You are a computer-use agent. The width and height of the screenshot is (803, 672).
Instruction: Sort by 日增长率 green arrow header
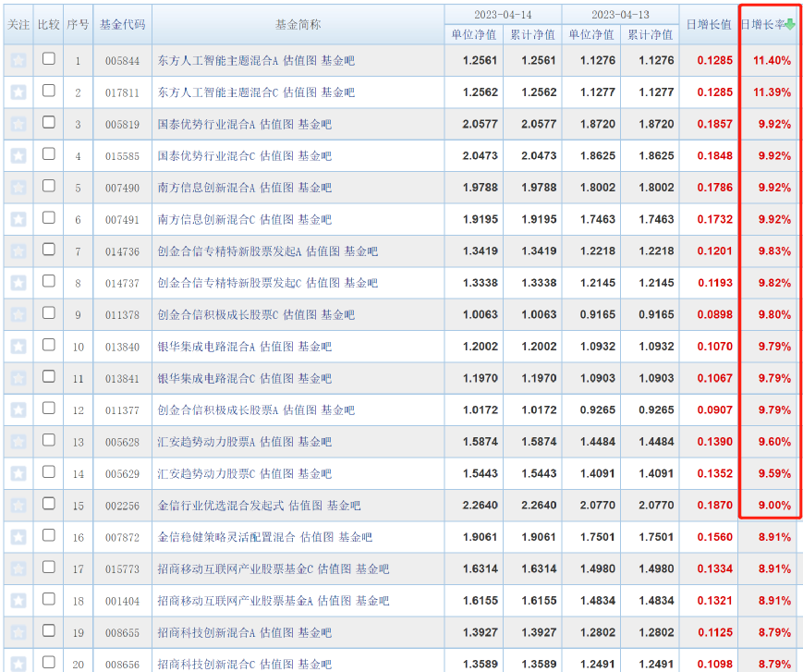tap(768, 25)
